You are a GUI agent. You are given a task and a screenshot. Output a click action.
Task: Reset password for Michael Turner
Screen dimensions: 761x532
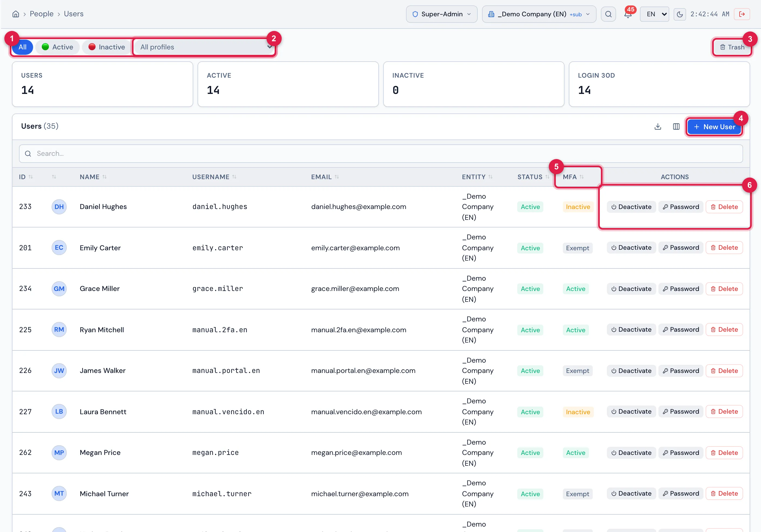click(680, 493)
